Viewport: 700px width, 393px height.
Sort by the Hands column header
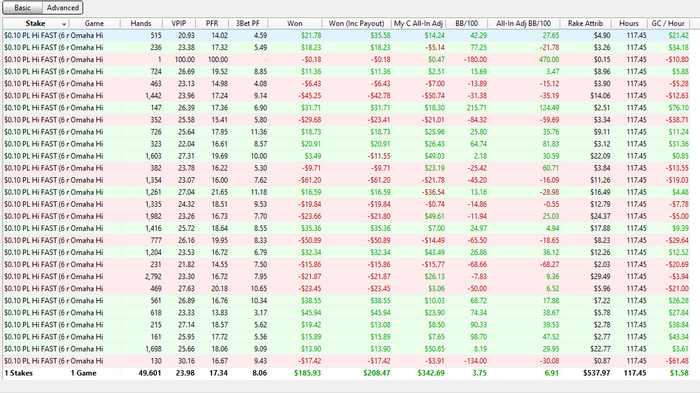pos(141,23)
